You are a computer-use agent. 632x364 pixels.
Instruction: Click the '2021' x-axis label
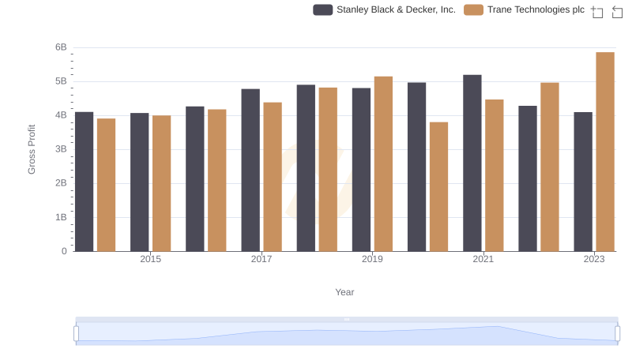pyautogui.click(x=483, y=259)
